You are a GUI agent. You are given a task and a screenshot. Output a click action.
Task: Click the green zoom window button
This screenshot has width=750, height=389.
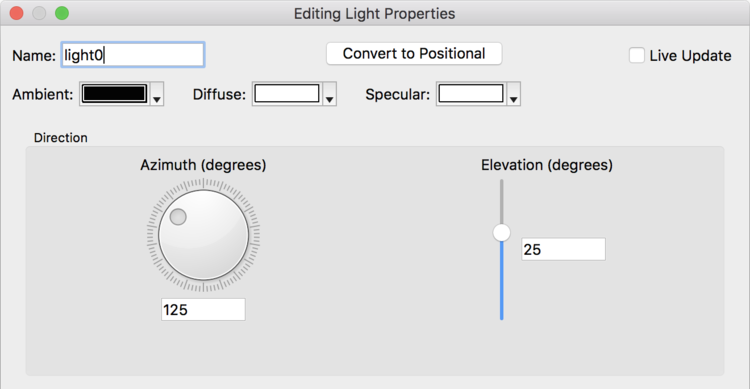[62, 13]
